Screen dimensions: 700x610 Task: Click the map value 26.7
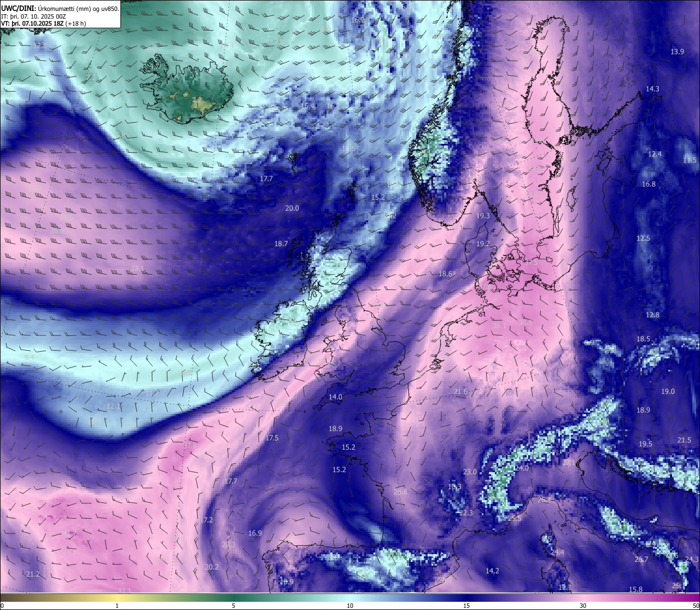tap(641, 559)
